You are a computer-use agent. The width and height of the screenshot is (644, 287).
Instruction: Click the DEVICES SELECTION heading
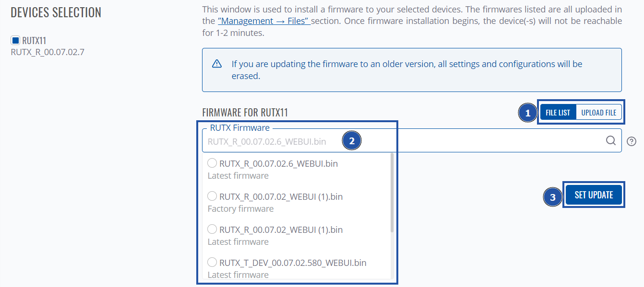tap(56, 12)
